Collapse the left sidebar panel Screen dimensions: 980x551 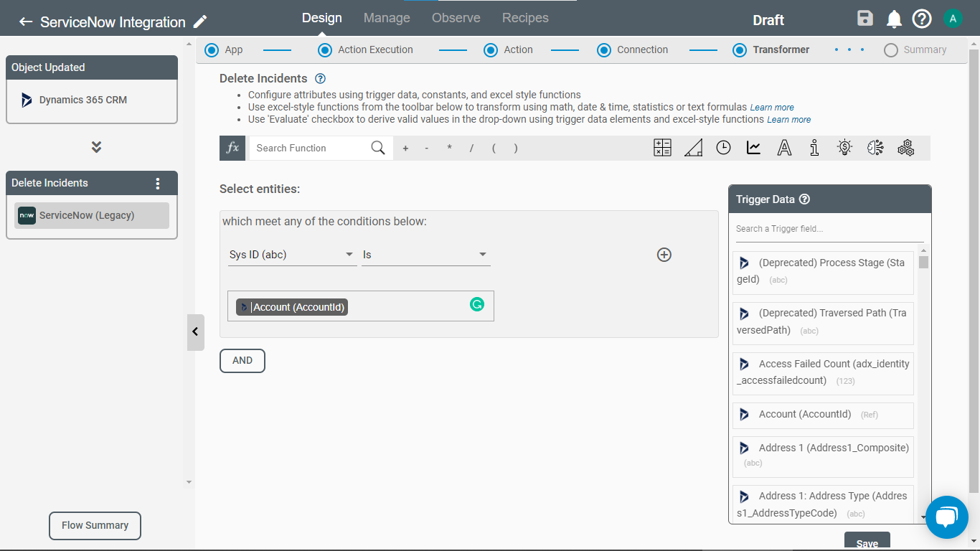[195, 332]
